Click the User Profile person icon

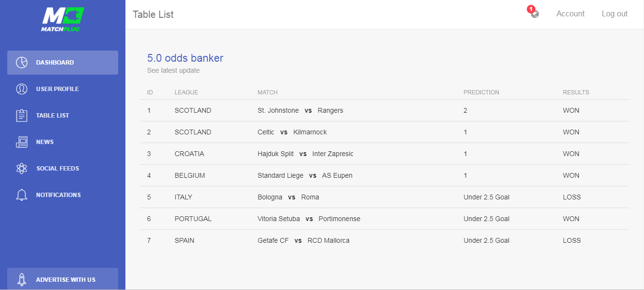pyautogui.click(x=22, y=89)
